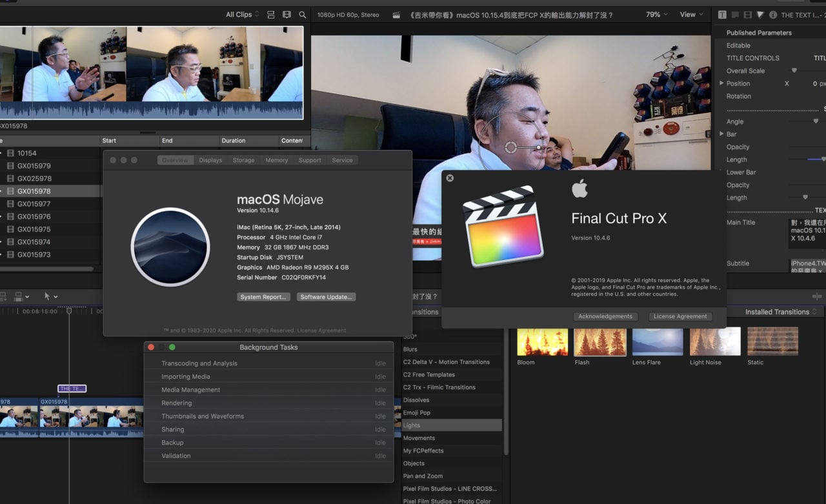Select the C2 Delta V - Motion Transitions category
This screenshot has width=826, height=504.
point(452,362)
